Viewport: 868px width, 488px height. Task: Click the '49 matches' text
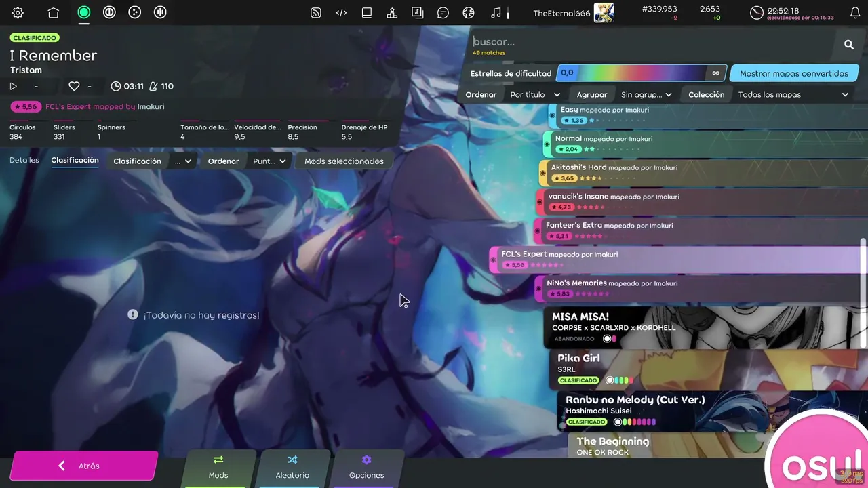click(x=489, y=53)
